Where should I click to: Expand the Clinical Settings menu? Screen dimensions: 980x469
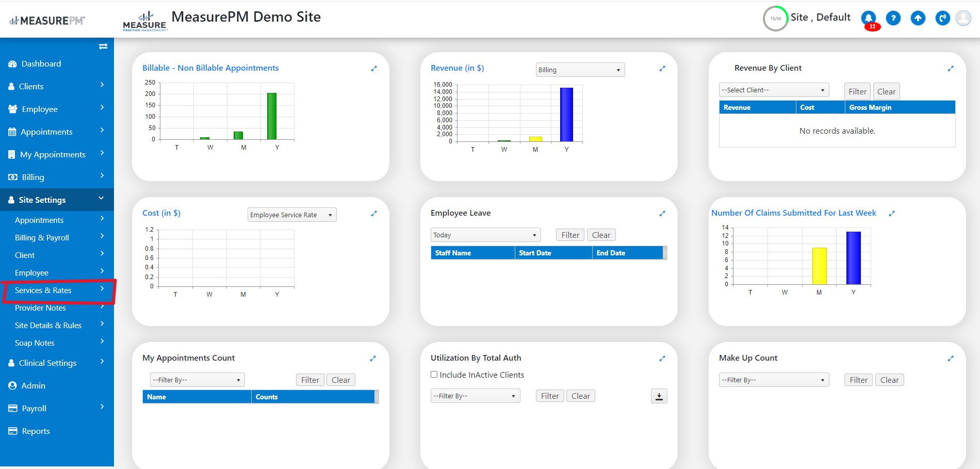click(x=57, y=363)
